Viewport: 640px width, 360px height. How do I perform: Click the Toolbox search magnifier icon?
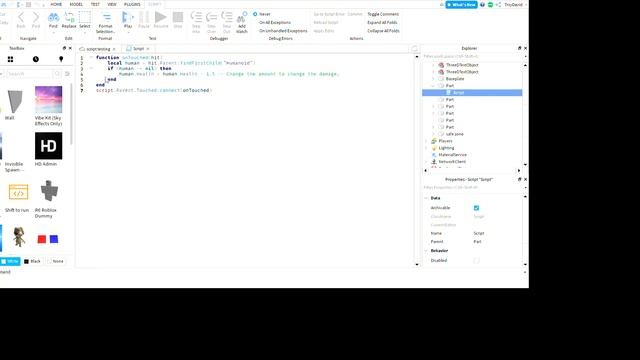click(x=57, y=74)
